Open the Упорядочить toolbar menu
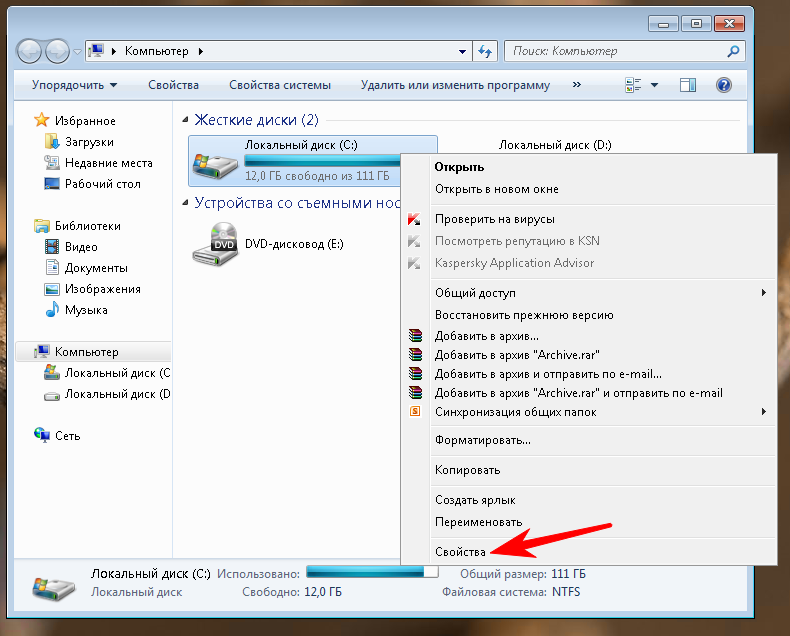The width and height of the screenshot is (790, 636). point(74,85)
